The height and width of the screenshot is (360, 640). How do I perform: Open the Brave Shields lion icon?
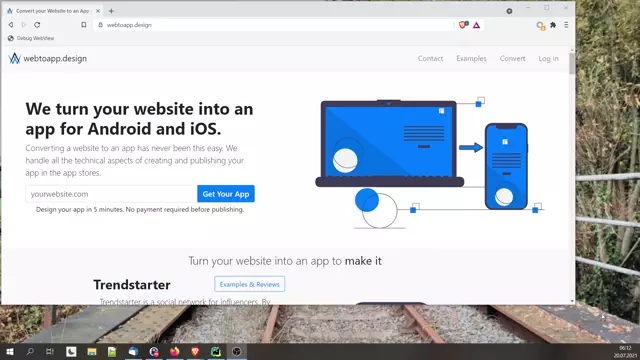(x=463, y=25)
